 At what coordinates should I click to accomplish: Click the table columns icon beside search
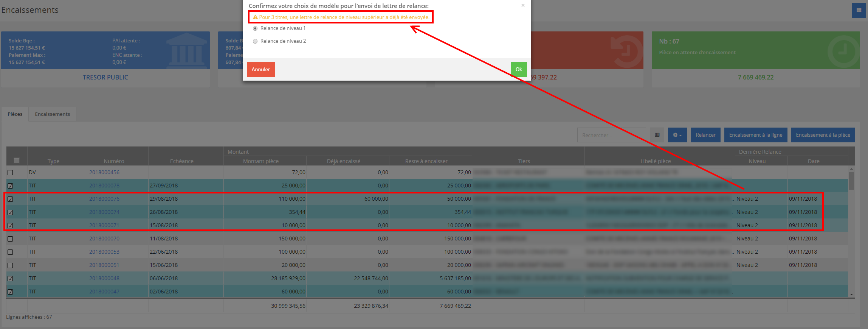657,135
